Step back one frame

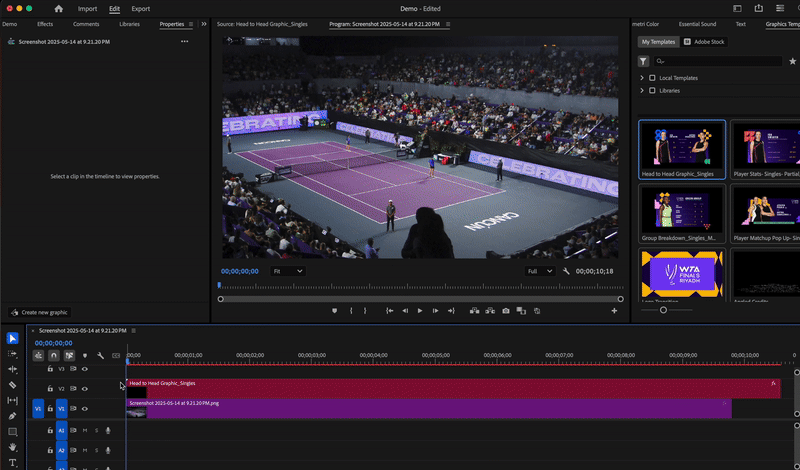coord(405,311)
